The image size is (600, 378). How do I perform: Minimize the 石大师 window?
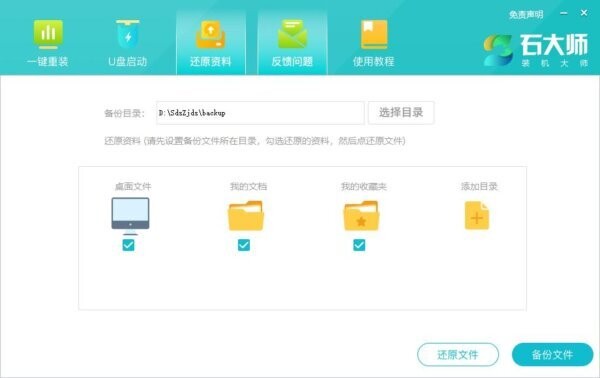coord(564,13)
